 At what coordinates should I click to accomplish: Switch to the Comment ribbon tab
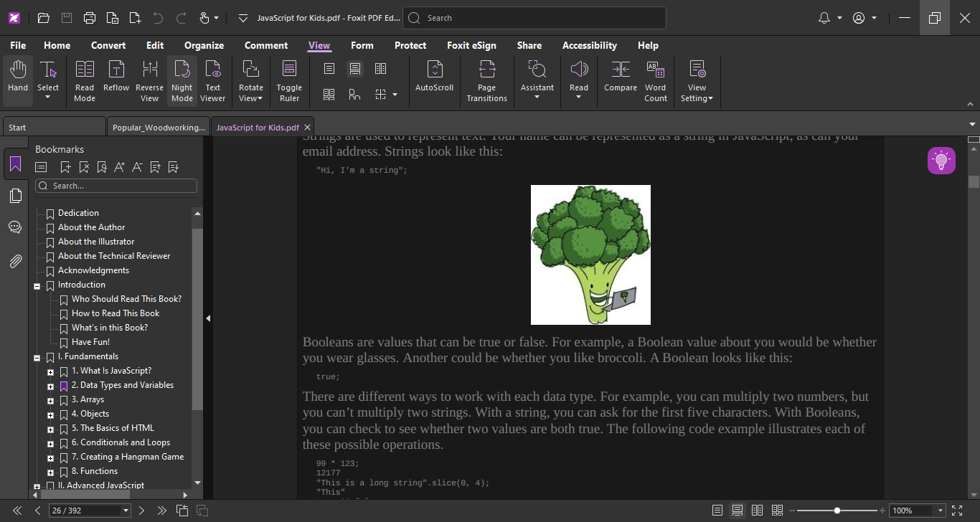pyautogui.click(x=266, y=45)
